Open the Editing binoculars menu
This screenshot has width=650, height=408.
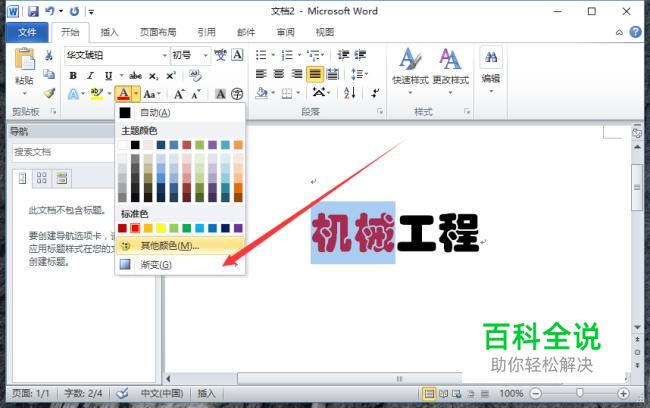point(491,70)
